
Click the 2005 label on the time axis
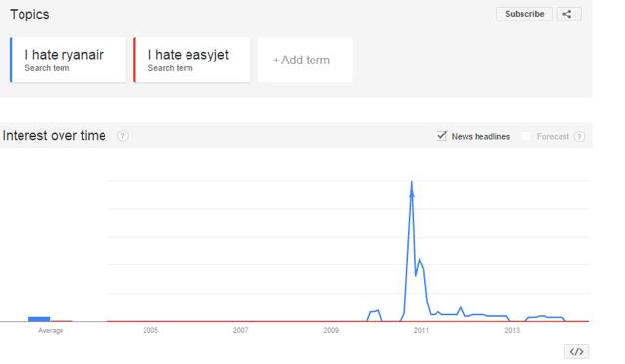coord(150,330)
